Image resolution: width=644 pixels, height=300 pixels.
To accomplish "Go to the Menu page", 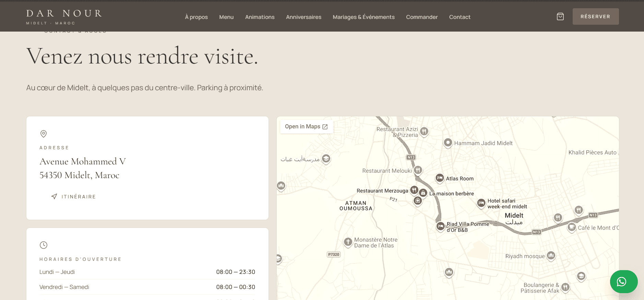I will click(x=226, y=17).
